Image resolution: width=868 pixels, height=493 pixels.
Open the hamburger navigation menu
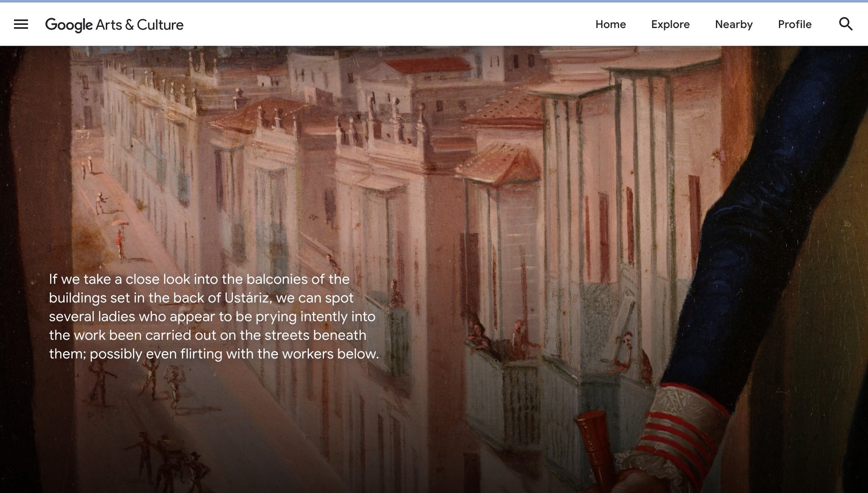coord(21,24)
